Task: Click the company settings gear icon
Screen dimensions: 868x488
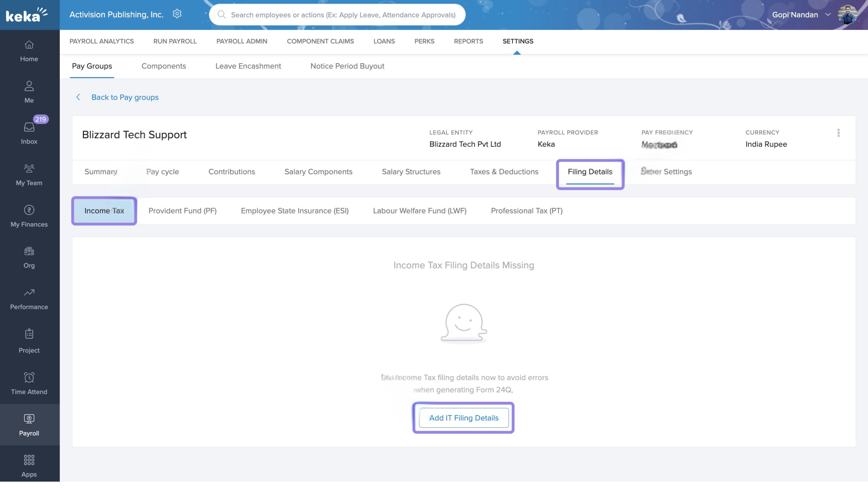Action: 177,14
